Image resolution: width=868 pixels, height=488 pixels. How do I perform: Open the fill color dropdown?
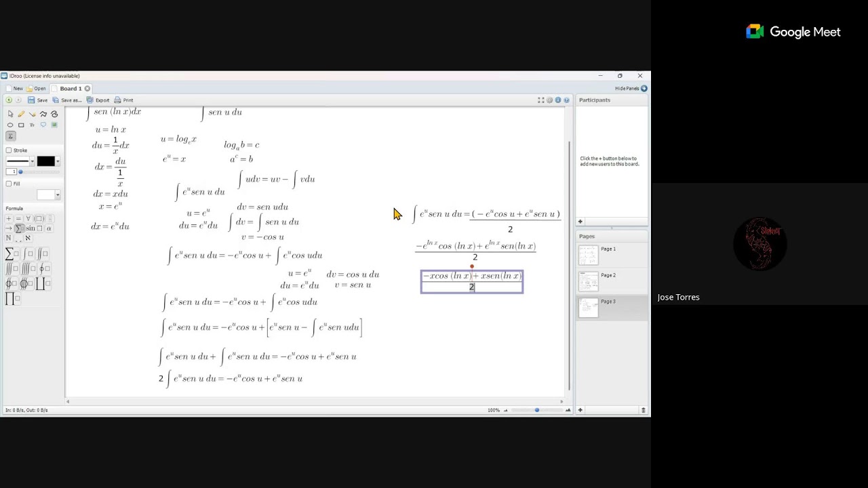pos(58,195)
